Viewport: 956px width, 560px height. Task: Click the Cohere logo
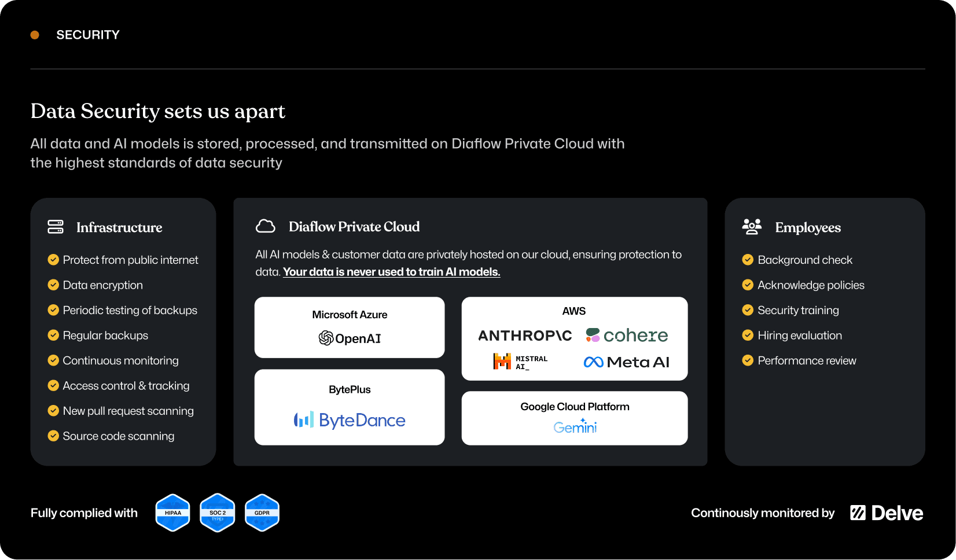point(627,336)
